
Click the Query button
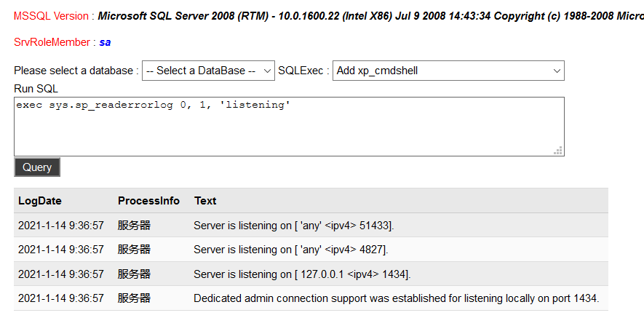point(37,167)
